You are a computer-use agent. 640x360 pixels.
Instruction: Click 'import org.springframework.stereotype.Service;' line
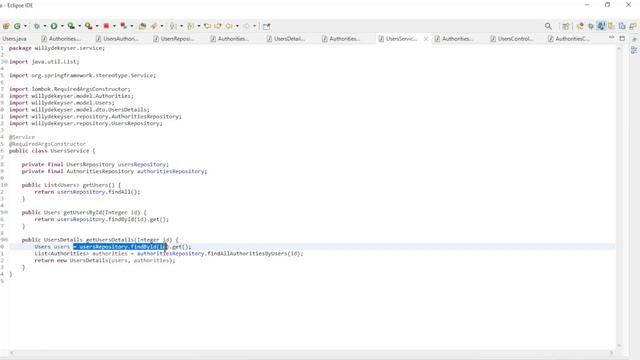point(82,76)
